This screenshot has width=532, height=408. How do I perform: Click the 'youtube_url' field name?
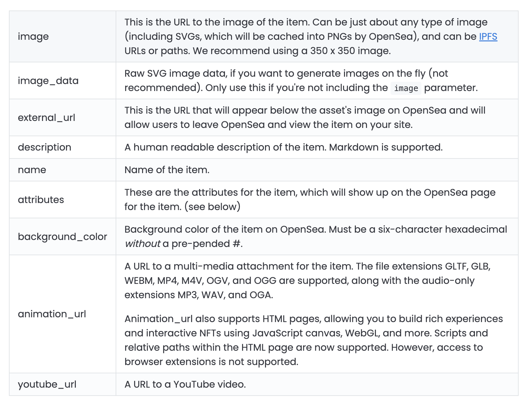47,384
